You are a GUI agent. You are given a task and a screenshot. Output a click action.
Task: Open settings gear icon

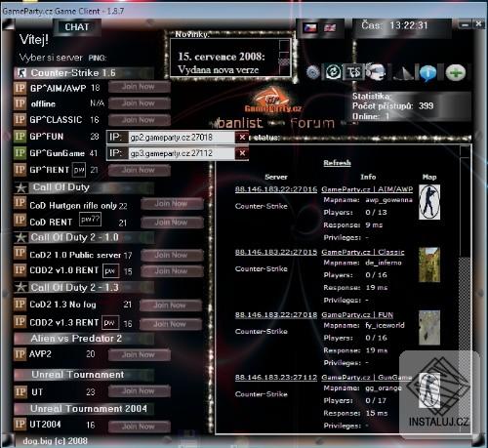coord(313,72)
